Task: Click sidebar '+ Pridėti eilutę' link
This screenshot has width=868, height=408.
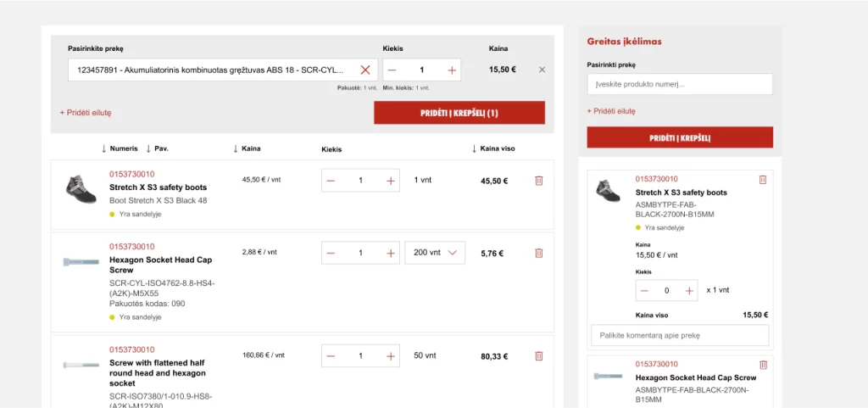Action: coord(611,111)
